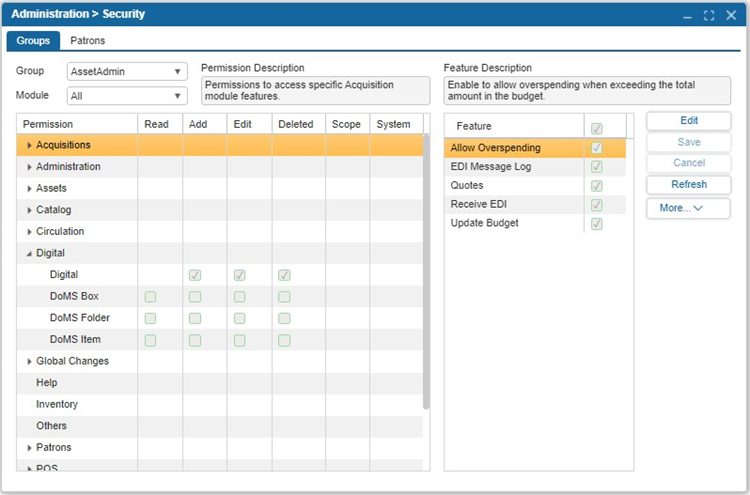Toggle the Receive EDI checkbox

click(x=596, y=205)
